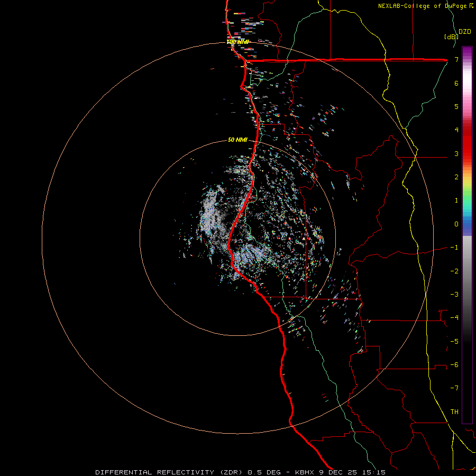
Task: Click the [dB] units label
Action: (x=452, y=37)
